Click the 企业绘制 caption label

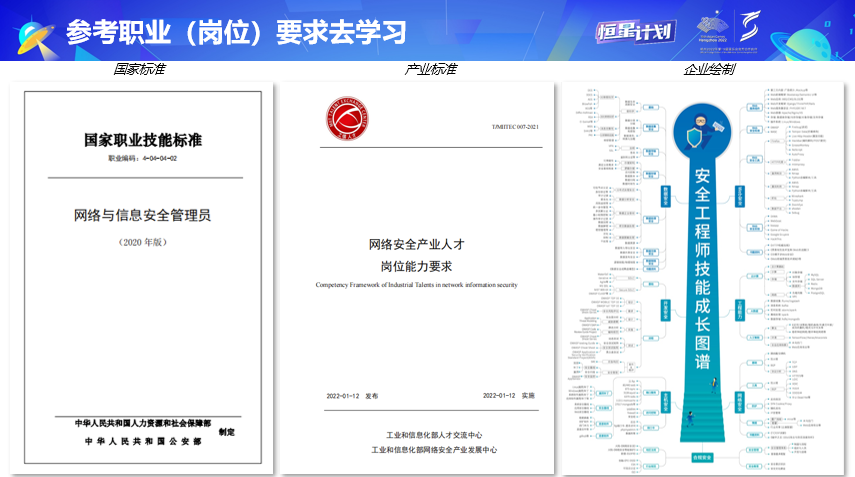[709, 70]
